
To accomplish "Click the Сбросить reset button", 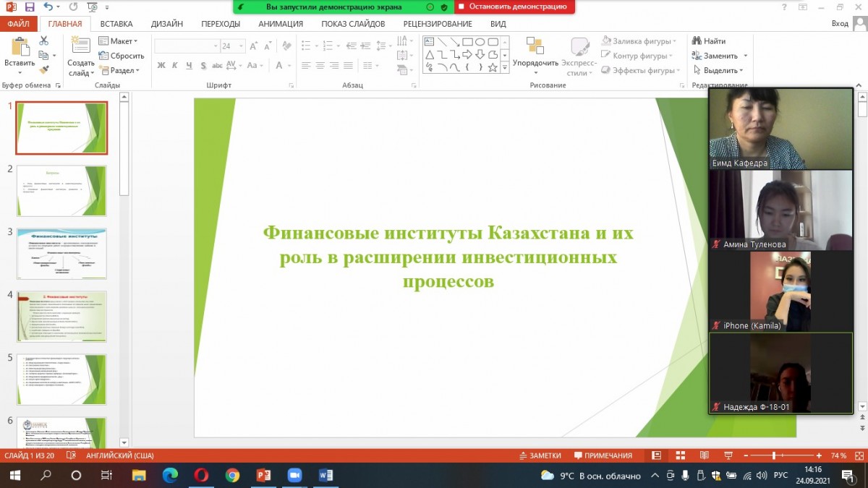I will click(122, 56).
